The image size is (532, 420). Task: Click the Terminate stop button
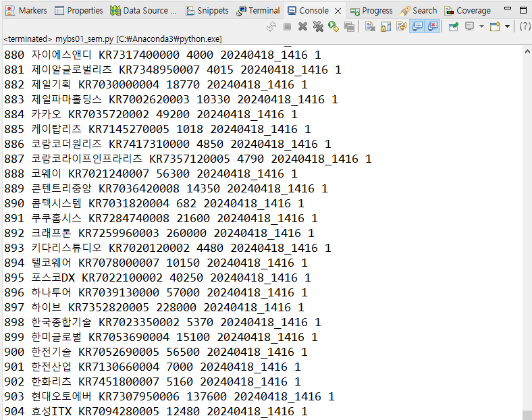(287, 26)
